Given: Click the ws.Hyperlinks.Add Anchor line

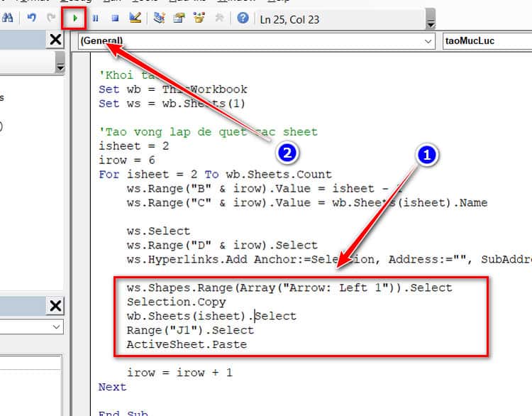Looking at the screenshot, I should tap(329, 259).
